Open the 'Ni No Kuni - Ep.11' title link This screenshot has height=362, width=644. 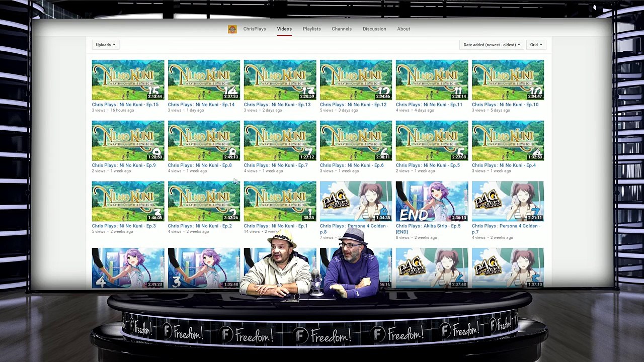click(x=429, y=105)
